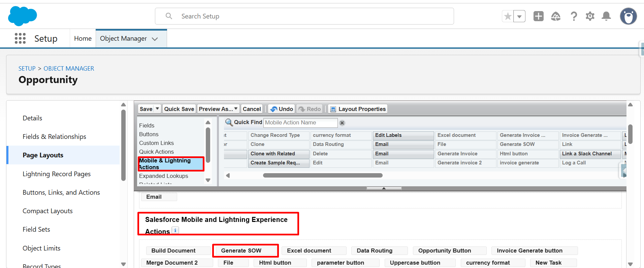Viewport: 644px width, 268px height.
Task: Open Field Sets in the sidebar
Action: (x=36, y=229)
